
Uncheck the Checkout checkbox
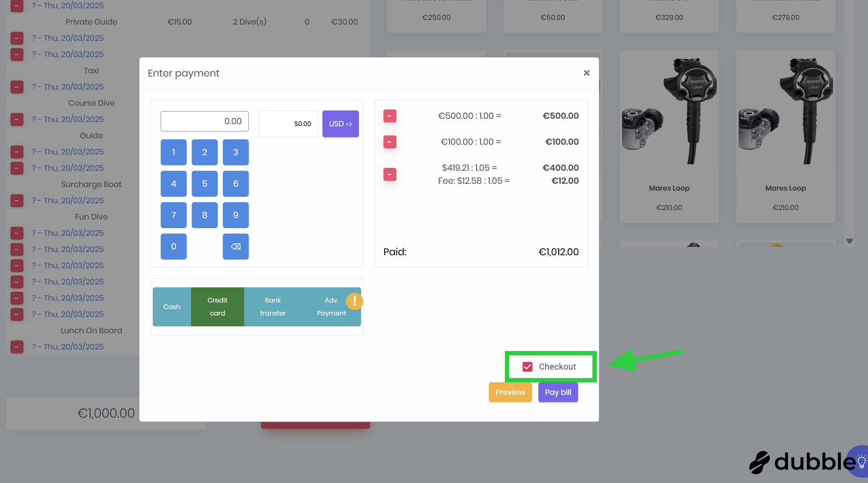(527, 367)
